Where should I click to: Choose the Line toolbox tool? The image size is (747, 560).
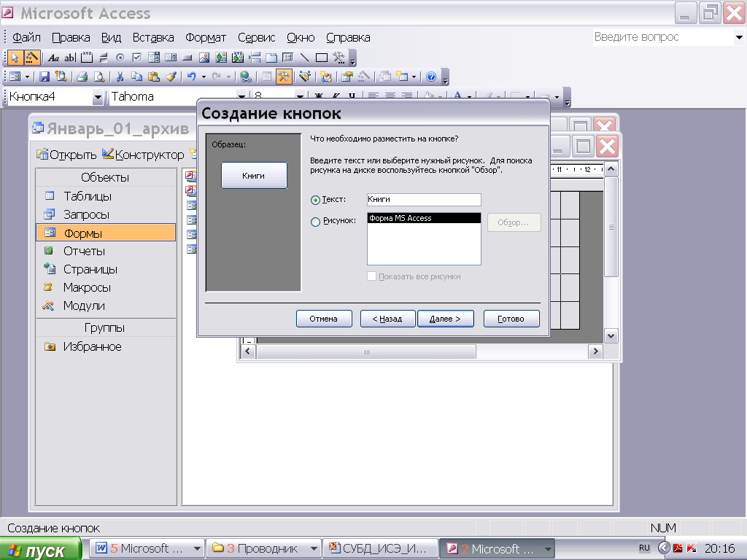coord(304,58)
